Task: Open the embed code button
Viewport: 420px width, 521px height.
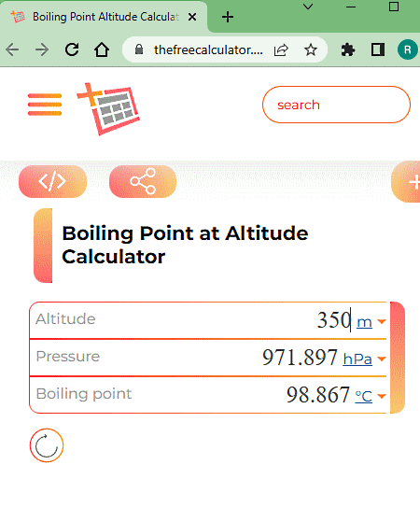Action: point(52,181)
